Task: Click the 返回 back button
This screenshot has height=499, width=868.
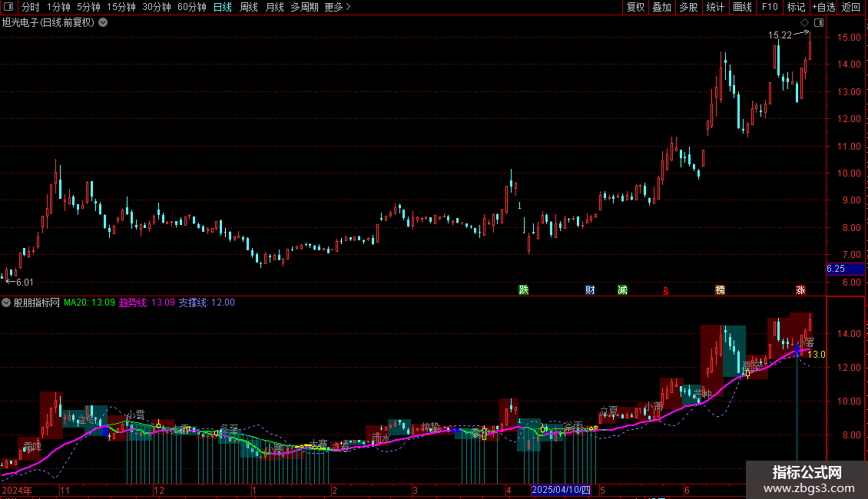Action: coord(851,7)
